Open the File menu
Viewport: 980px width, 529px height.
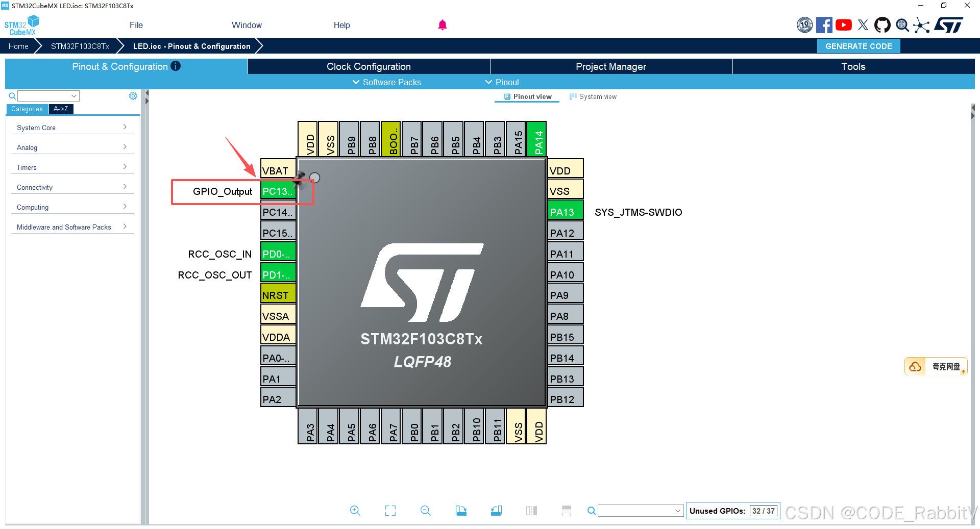[136, 25]
